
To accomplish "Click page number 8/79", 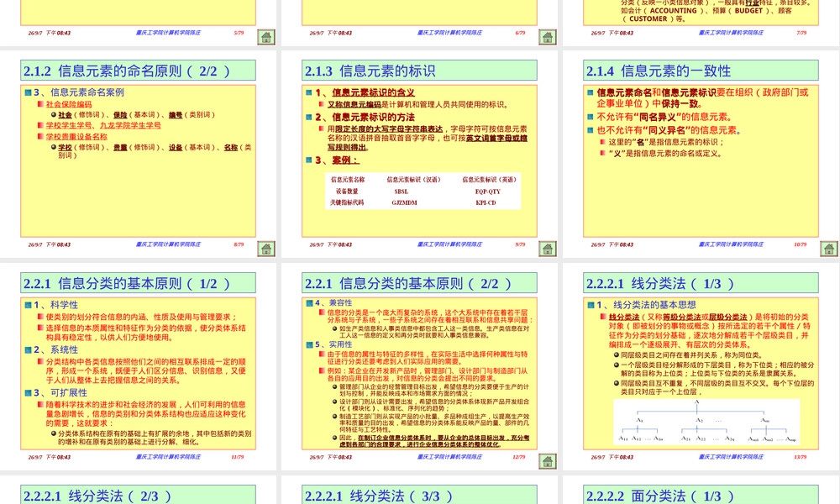I will (x=239, y=244).
